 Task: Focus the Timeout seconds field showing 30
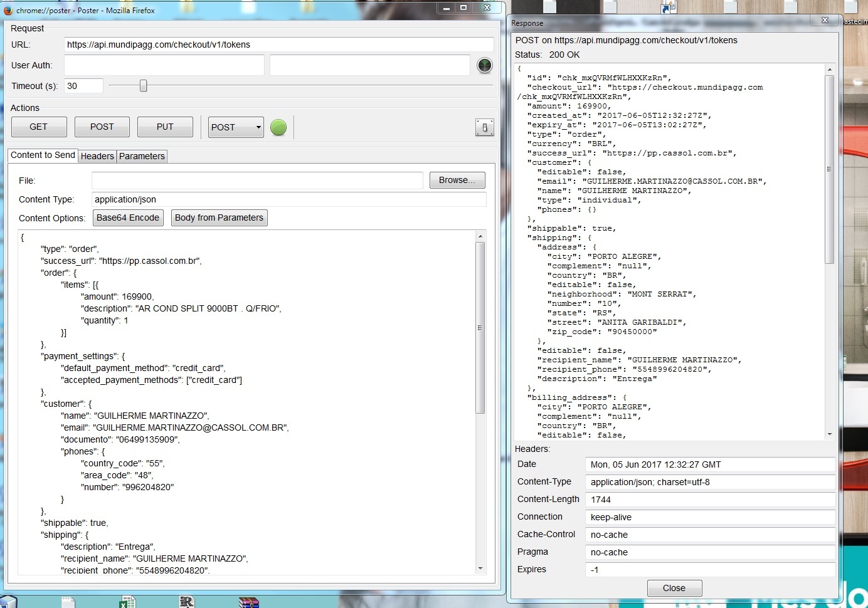83,86
